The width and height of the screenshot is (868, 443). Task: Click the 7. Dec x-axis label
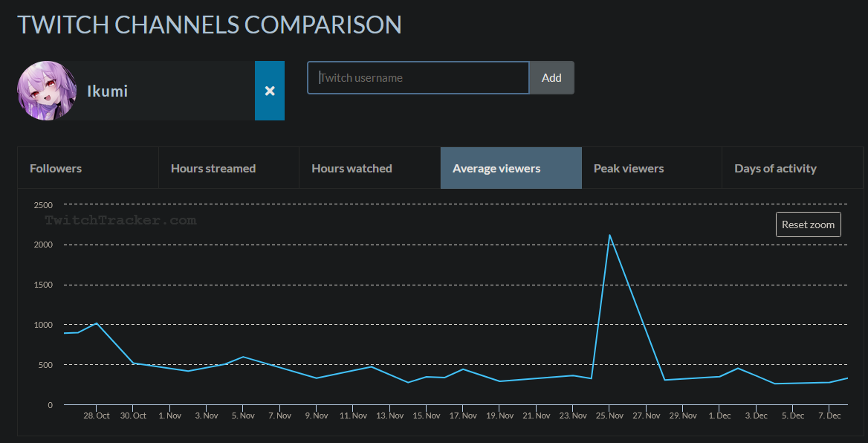pyautogui.click(x=829, y=415)
